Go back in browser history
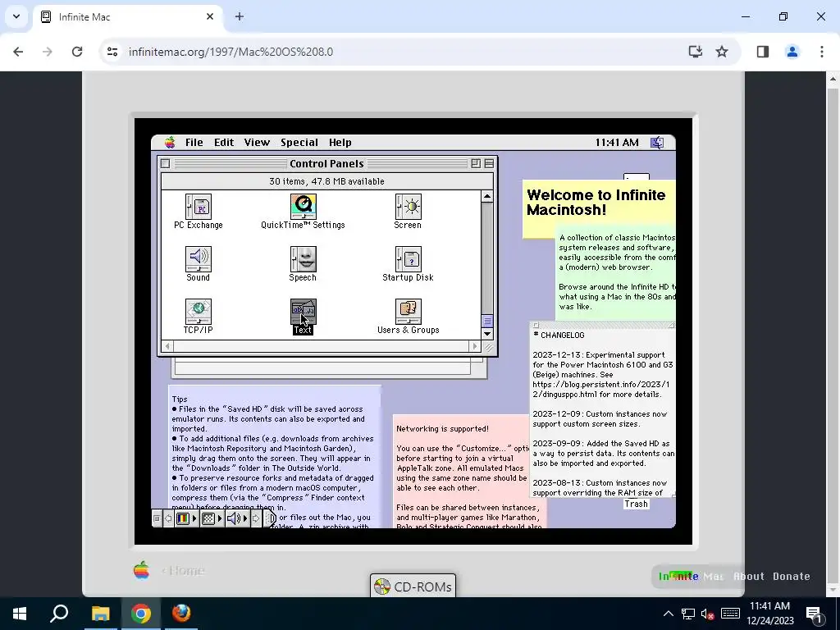This screenshot has height=630, width=840. tap(18, 52)
